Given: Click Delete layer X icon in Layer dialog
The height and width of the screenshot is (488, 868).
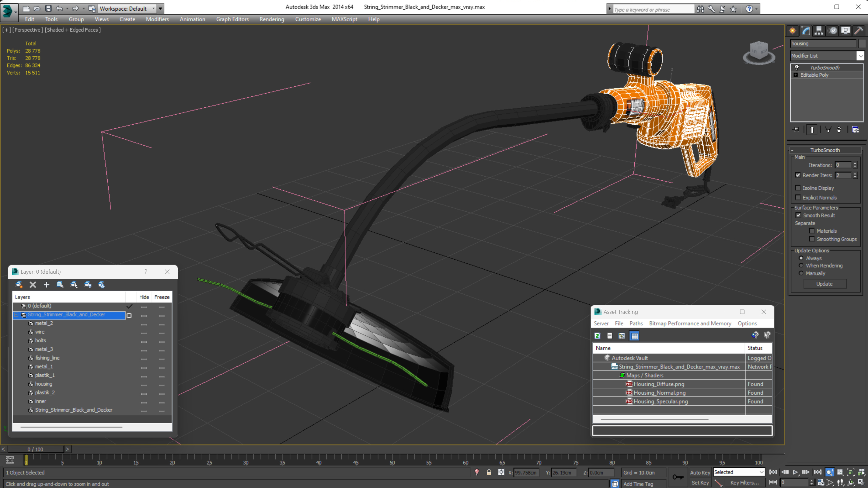Looking at the screenshot, I should pyautogui.click(x=33, y=285).
